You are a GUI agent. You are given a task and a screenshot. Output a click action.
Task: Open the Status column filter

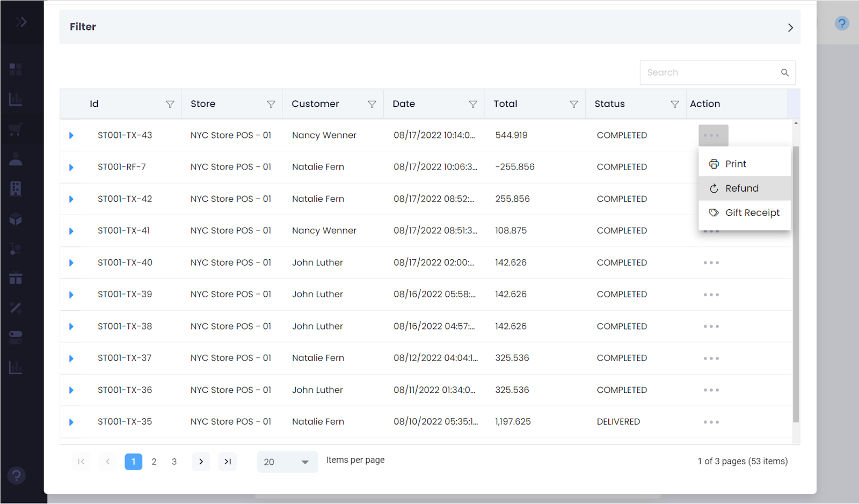674,104
